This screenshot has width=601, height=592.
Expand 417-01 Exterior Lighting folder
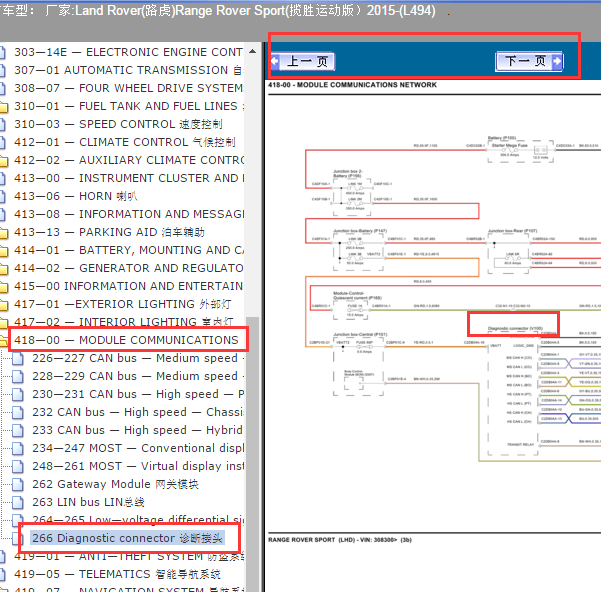click(x=123, y=304)
